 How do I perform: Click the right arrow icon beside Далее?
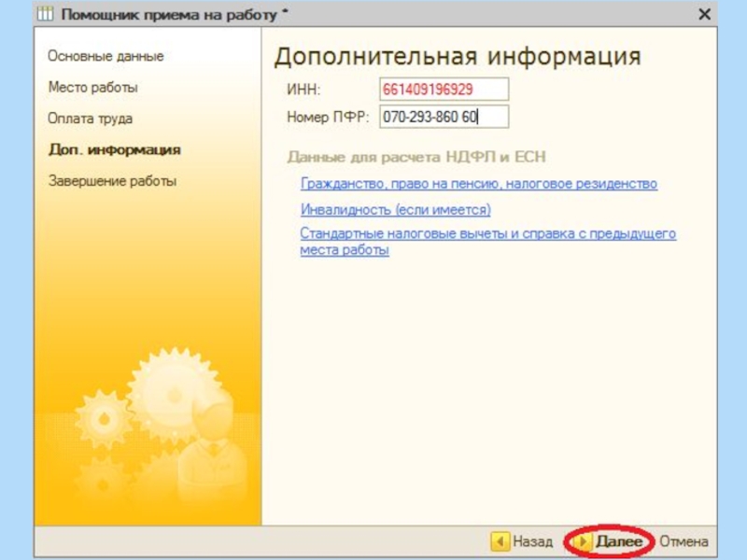click(x=583, y=541)
